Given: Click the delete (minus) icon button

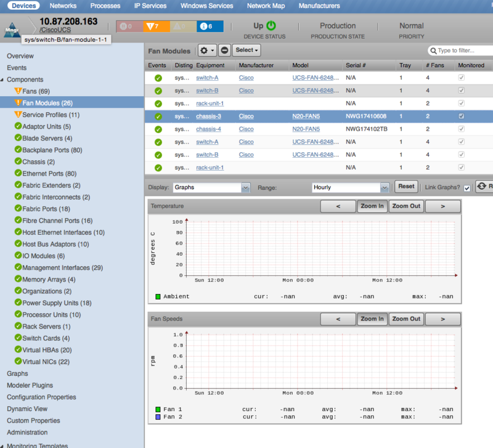Looking at the screenshot, I should (224, 51).
